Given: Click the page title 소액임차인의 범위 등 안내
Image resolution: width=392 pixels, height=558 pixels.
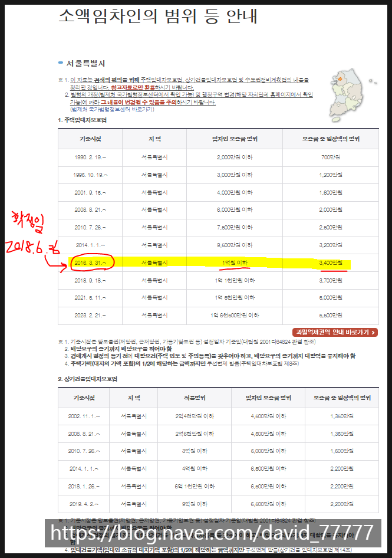Looking at the screenshot, I should (x=158, y=16).
